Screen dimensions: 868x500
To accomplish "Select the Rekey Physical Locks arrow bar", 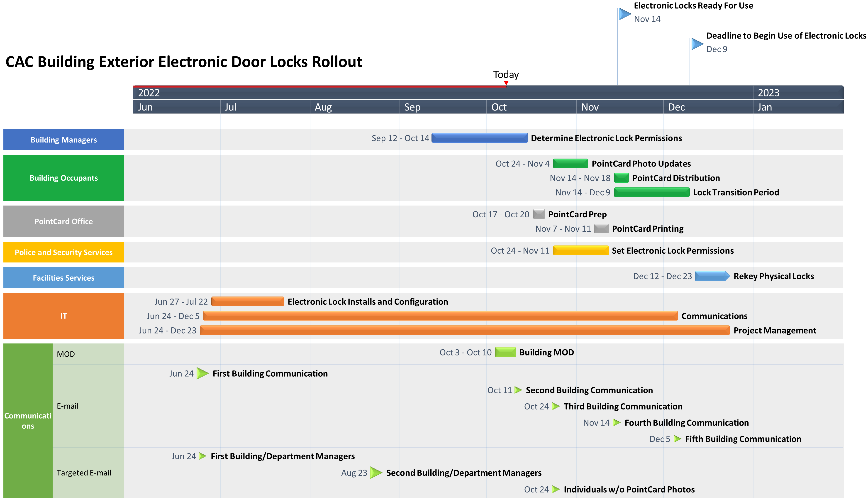I will click(712, 276).
